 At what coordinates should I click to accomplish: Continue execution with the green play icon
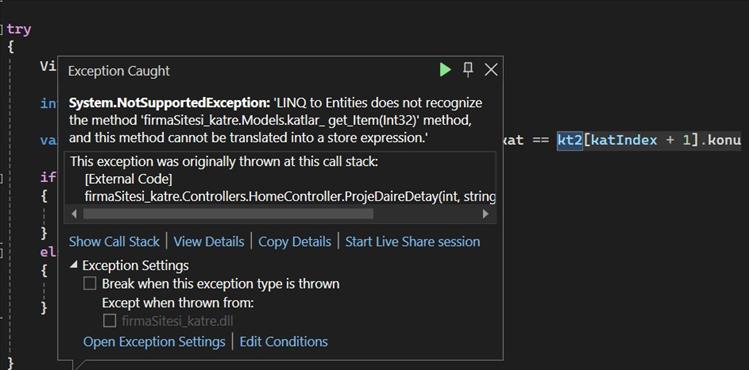445,70
